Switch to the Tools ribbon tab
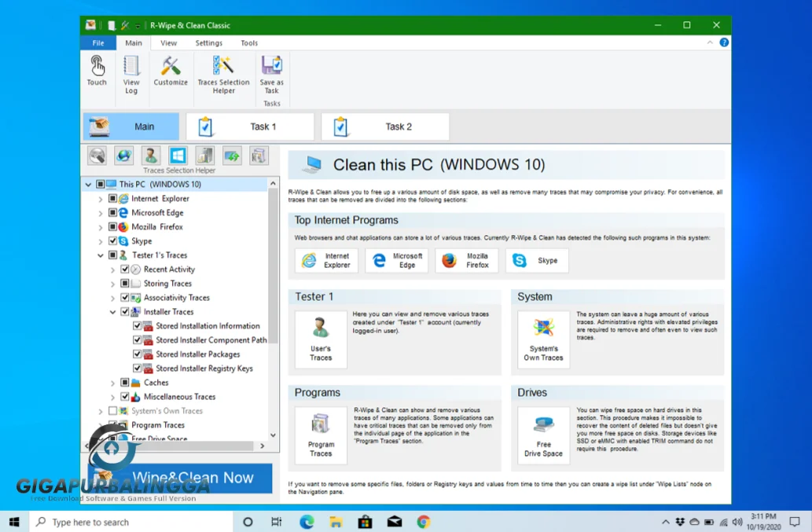812x532 pixels. (249, 43)
